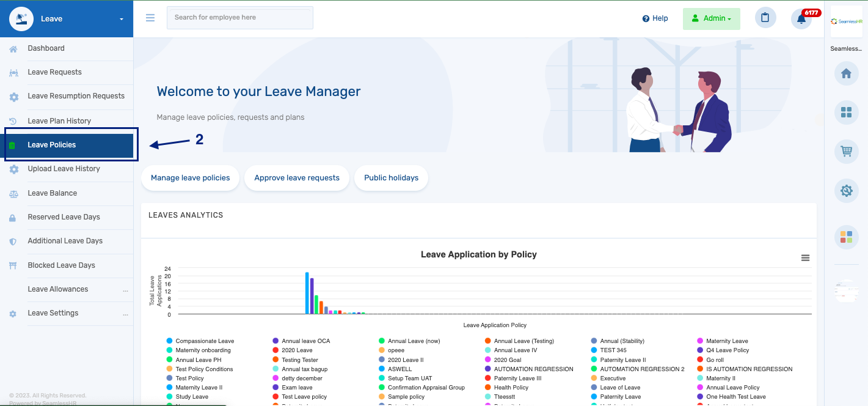
Task: Click the Leave Settings gear icon
Action: coord(13,314)
